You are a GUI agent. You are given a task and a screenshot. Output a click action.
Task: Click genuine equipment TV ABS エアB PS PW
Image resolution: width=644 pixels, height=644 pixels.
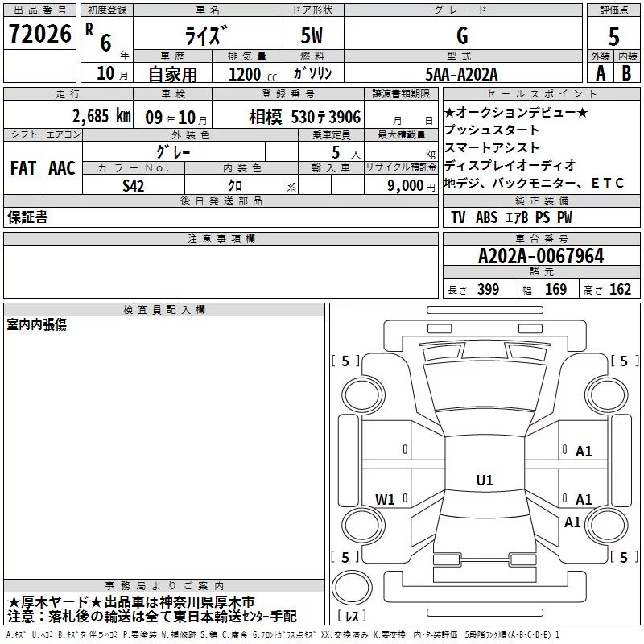[511, 217]
